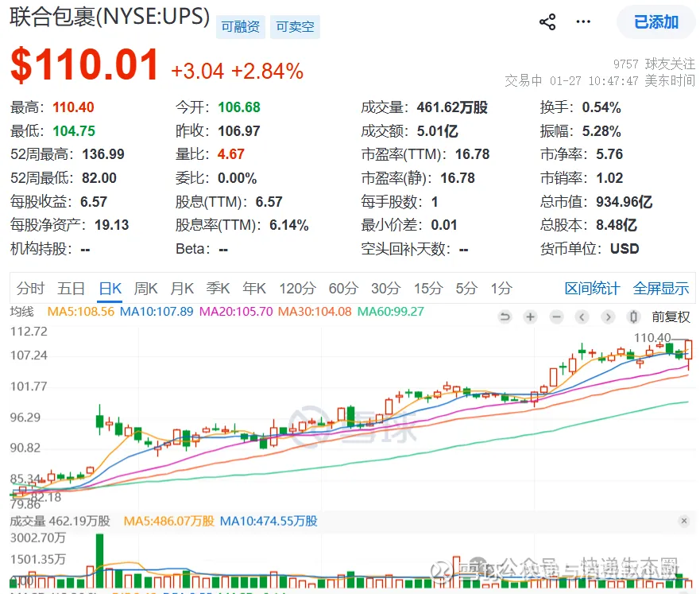Click the 已添加 watchlist button

click(x=656, y=22)
